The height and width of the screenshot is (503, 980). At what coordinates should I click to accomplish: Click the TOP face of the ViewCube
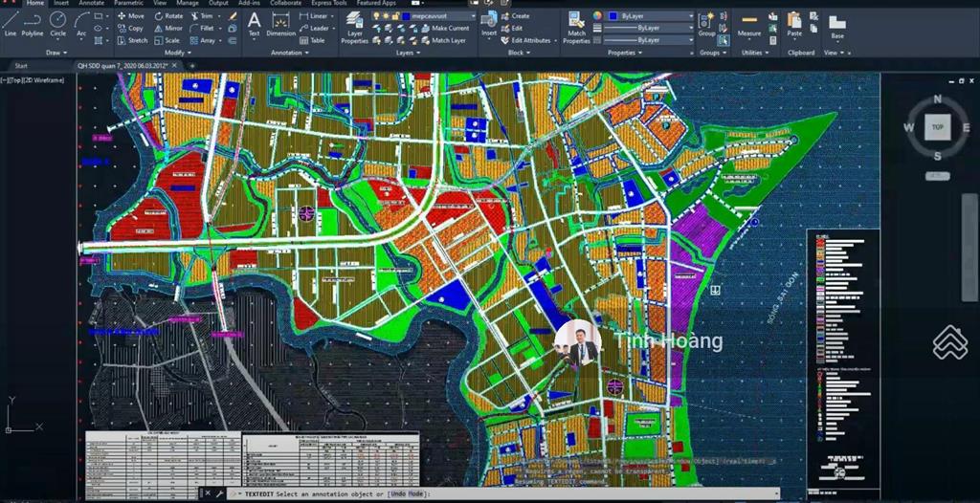938,127
